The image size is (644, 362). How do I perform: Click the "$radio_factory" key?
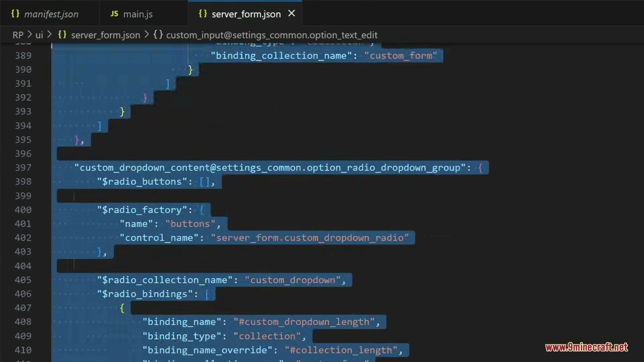(142, 210)
